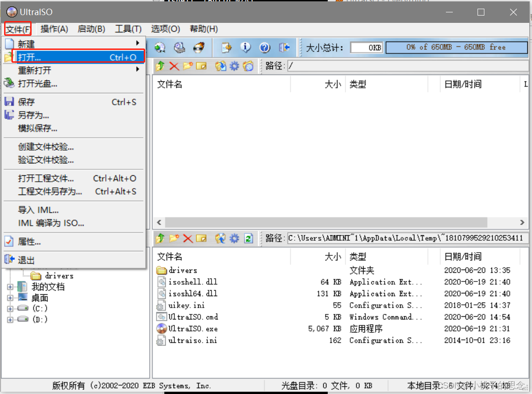Open the 工具(T) menu
The width and height of the screenshot is (532, 394).
tap(127, 29)
